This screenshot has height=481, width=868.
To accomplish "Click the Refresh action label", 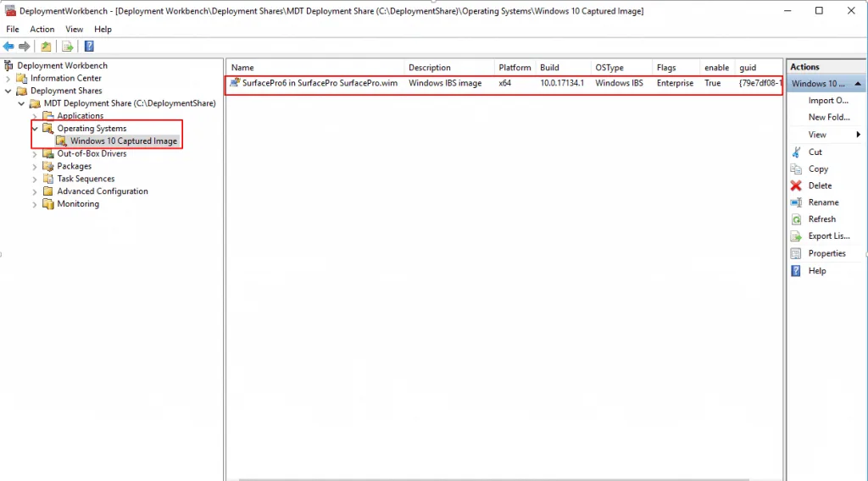I will pos(822,219).
